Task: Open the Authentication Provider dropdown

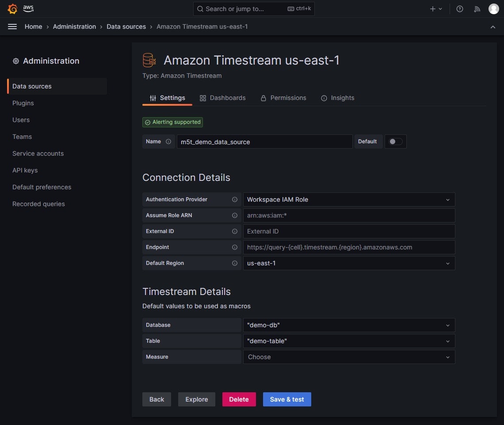Action: pos(349,199)
